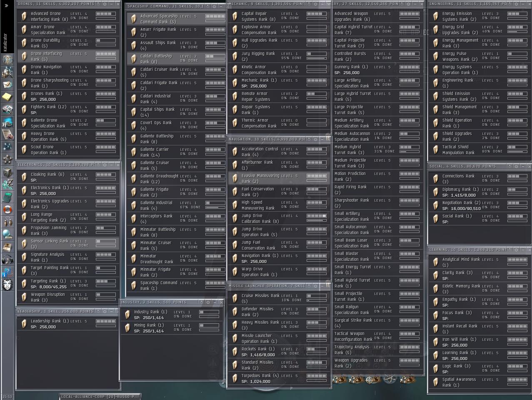The width and height of the screenshot is (532, 400).
Task: Expand the sidebar with the double-arrow button
Action: point(6,5)
